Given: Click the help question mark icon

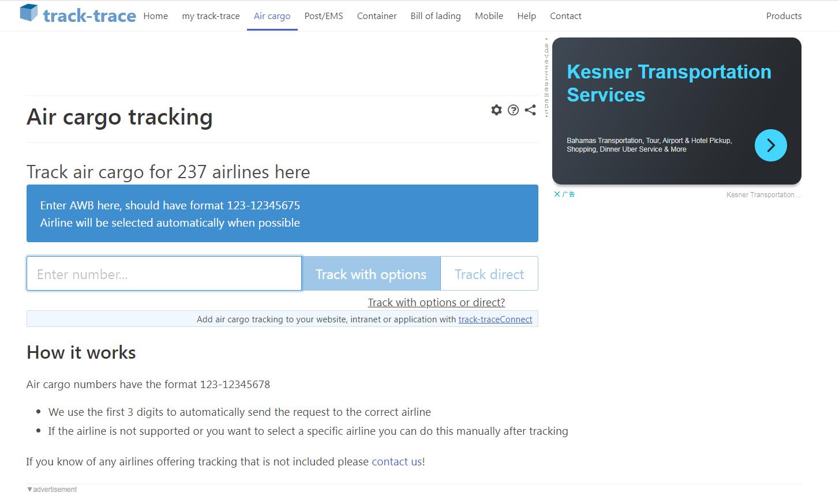Looking at the screenshot, I should pyautogui.click(x=513, y=110).
